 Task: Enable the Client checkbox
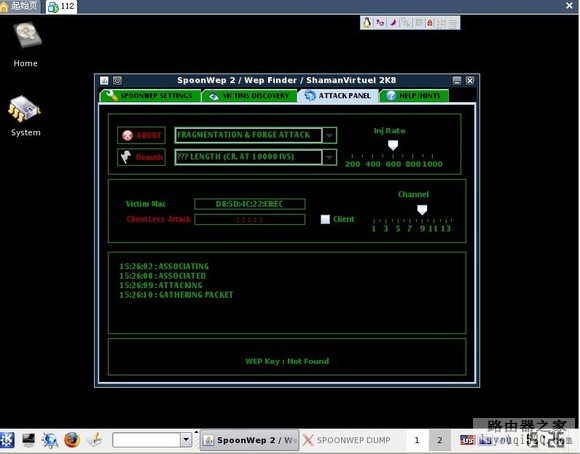325,219
